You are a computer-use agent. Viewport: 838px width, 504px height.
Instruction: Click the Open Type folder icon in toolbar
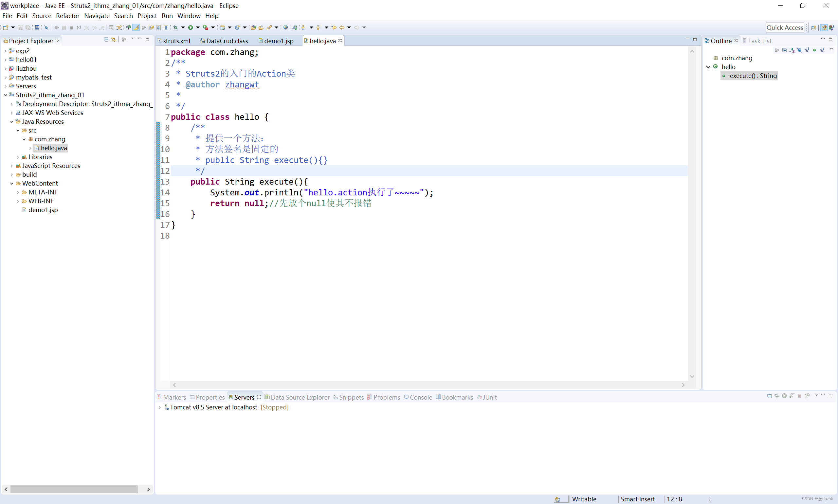click(253, 27)
